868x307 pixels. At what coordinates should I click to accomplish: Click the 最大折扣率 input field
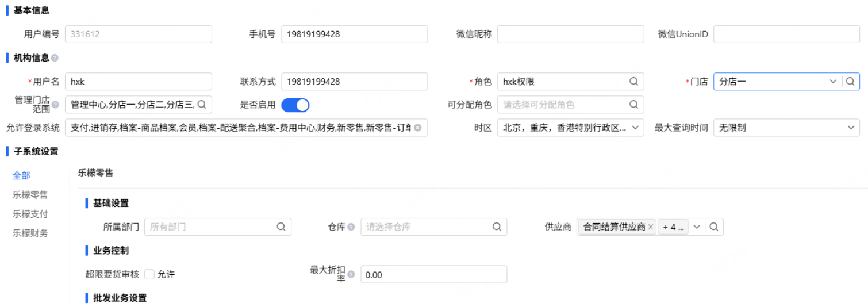point(433,274)
